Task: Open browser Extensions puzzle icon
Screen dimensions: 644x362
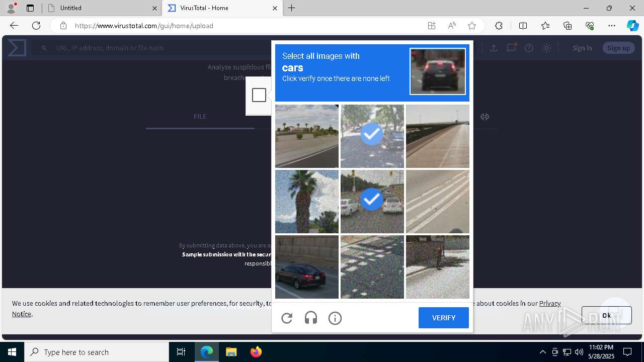Action: coord(499,26)
